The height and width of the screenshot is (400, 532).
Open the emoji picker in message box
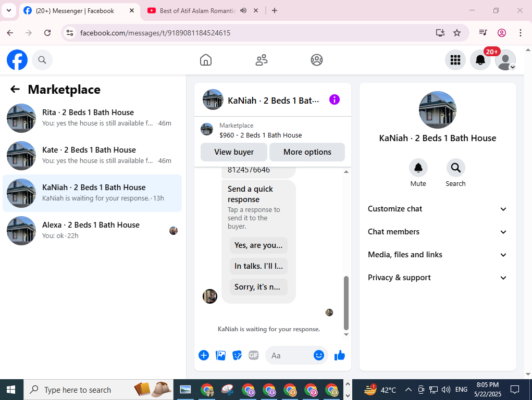pos(318,355)
